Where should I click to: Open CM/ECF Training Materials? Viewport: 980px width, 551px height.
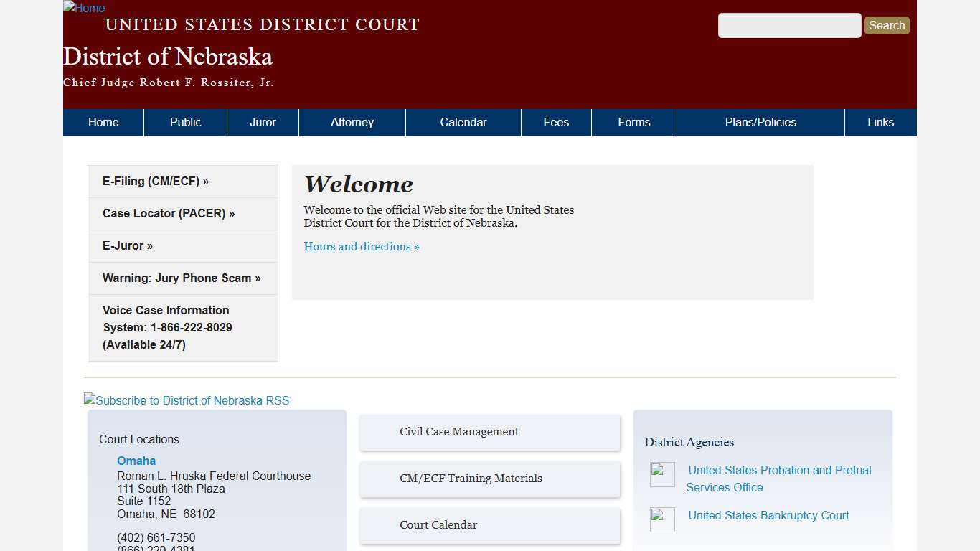click(471, 479)
